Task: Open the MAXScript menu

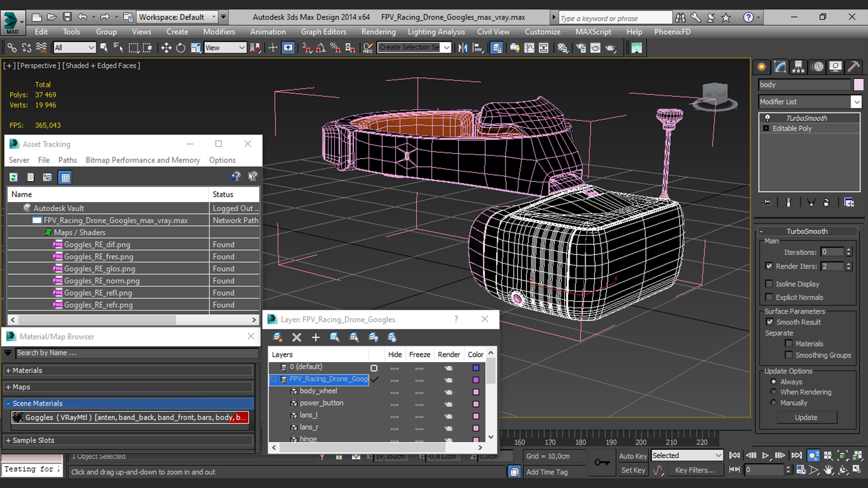Action: (593, 32)
